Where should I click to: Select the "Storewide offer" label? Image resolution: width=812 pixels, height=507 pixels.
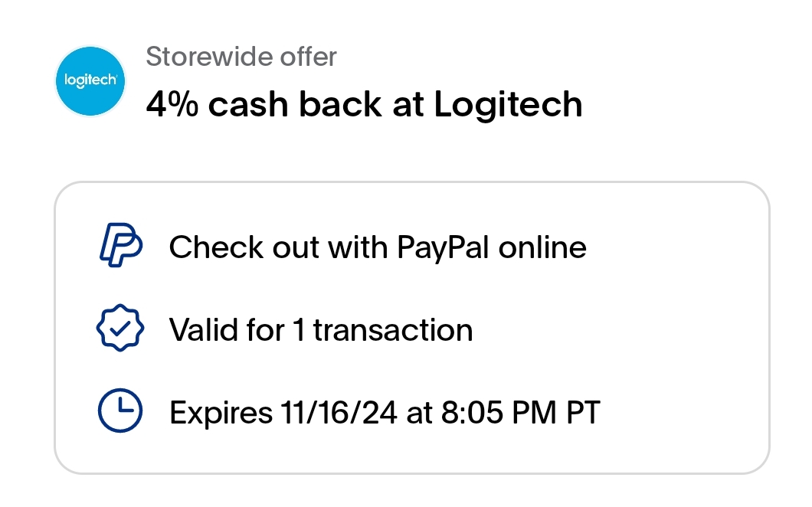tap(241, 57)
